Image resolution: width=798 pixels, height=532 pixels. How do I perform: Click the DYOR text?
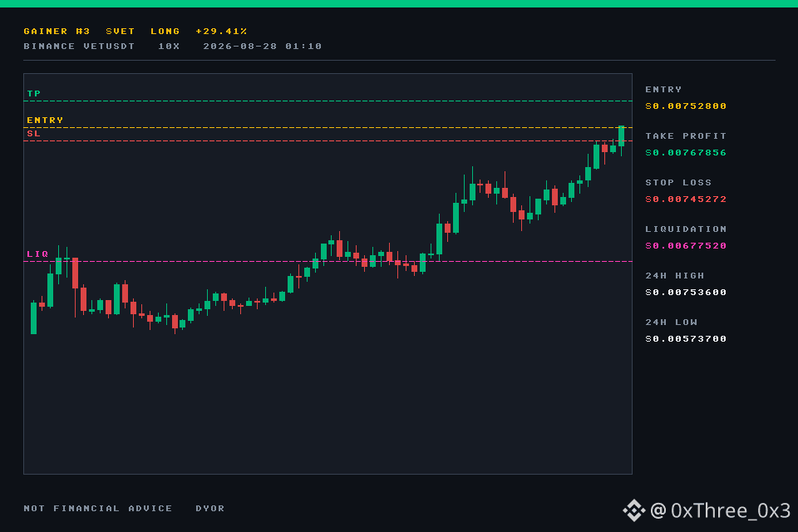(x=209, y=508)
